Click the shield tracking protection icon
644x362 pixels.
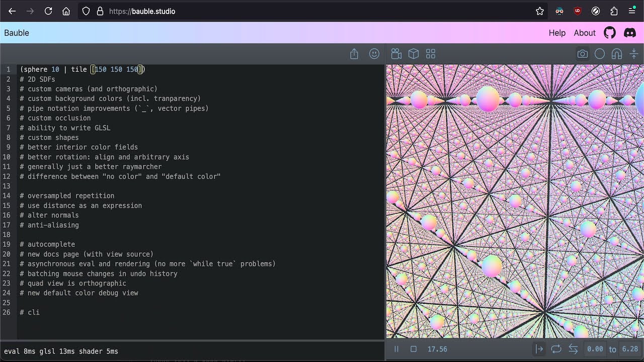pyautogui.click(x=86, y=11)
